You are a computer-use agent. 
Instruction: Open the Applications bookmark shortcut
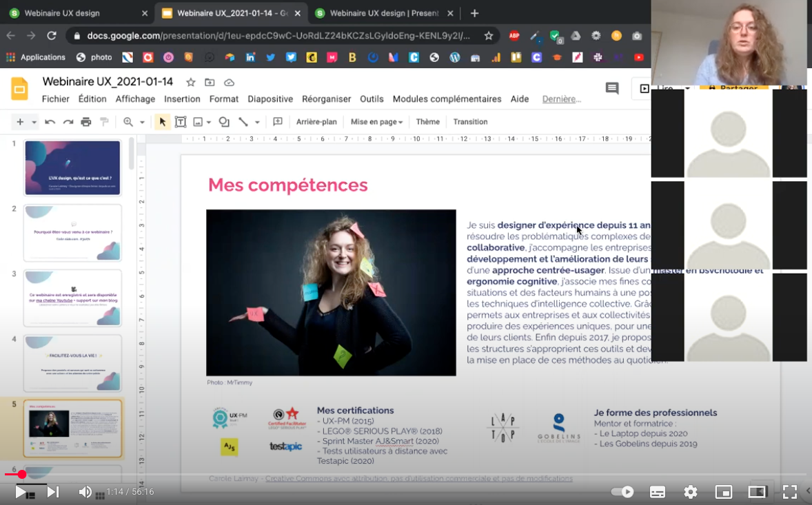(x=36, y=57)
